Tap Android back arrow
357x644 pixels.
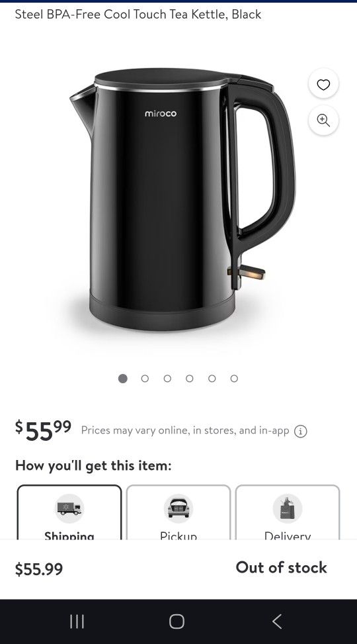coord(278,621)
